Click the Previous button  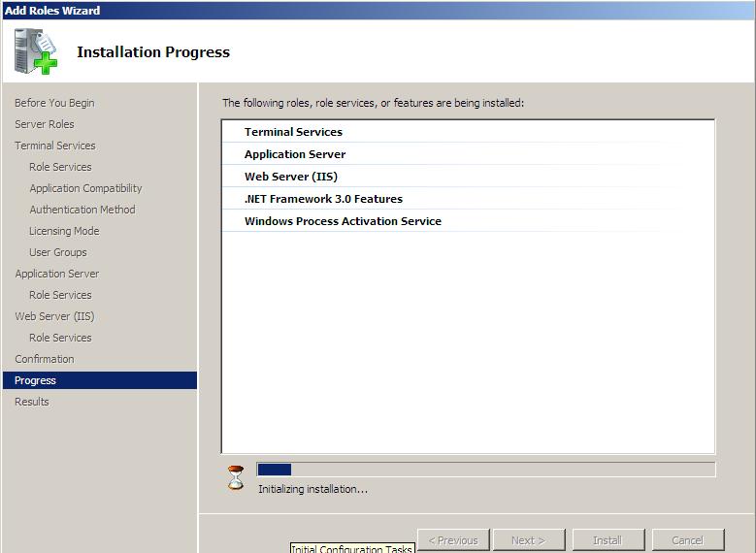(x=453, y=540)
